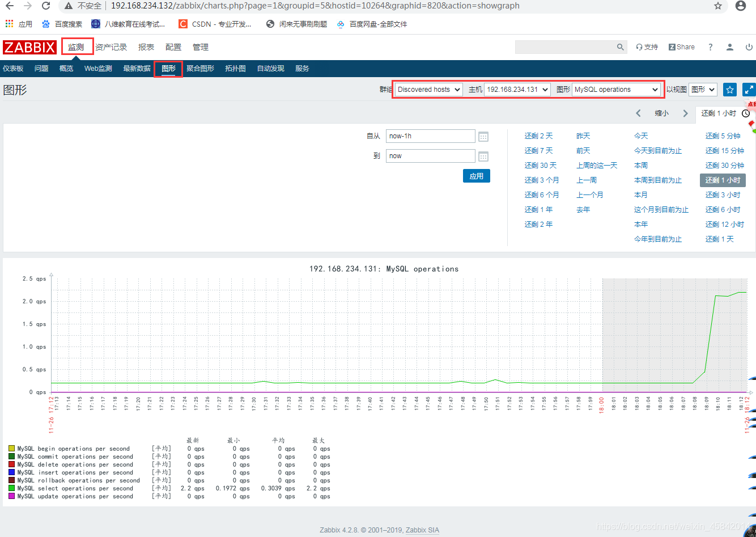Click the browser reload icon

46,6
